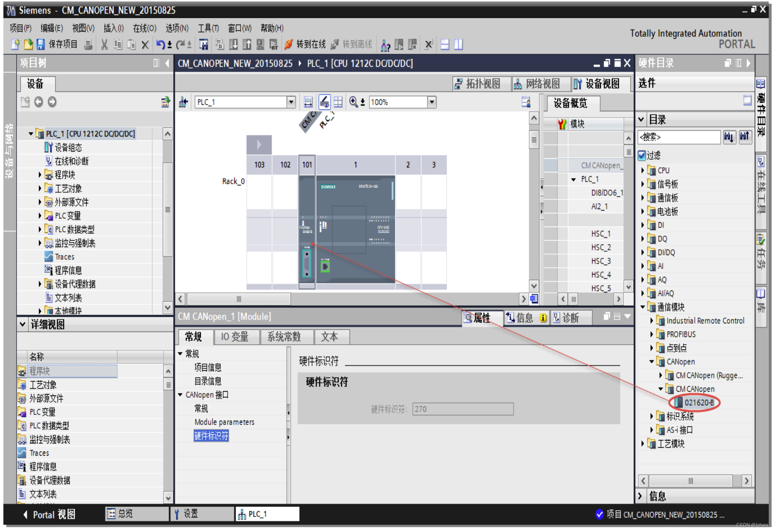
Task: Click the copy icon in the toolbar
Action: coord(118,45)
